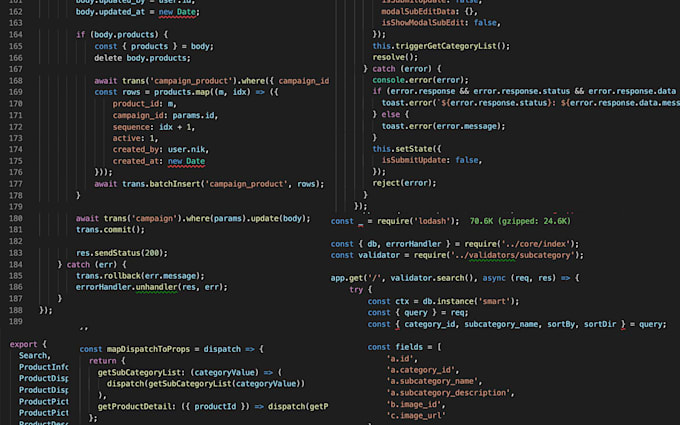Click line number 189 in the gutter
The height and width of the screenshot is (425, 680).
15,321
